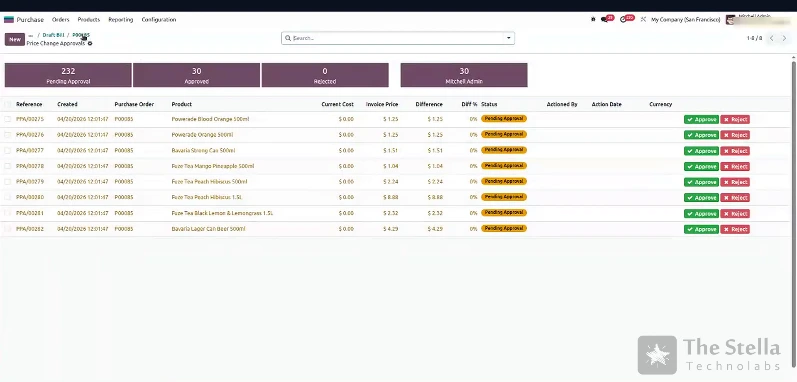Click the magnifier icon in search box
The width and height of the screenshot is (797, 382).
[288, 38]
